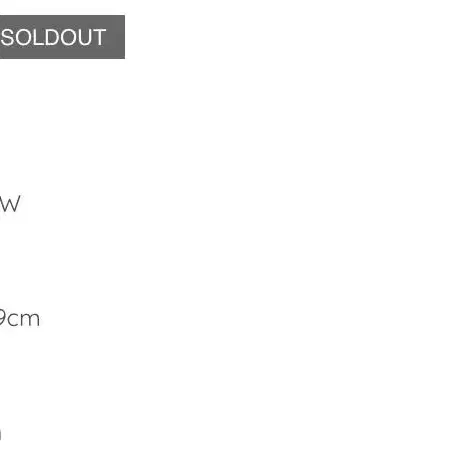
Task: Click the 'D' in the SOLDOUT badge
Action: [50, 37]
